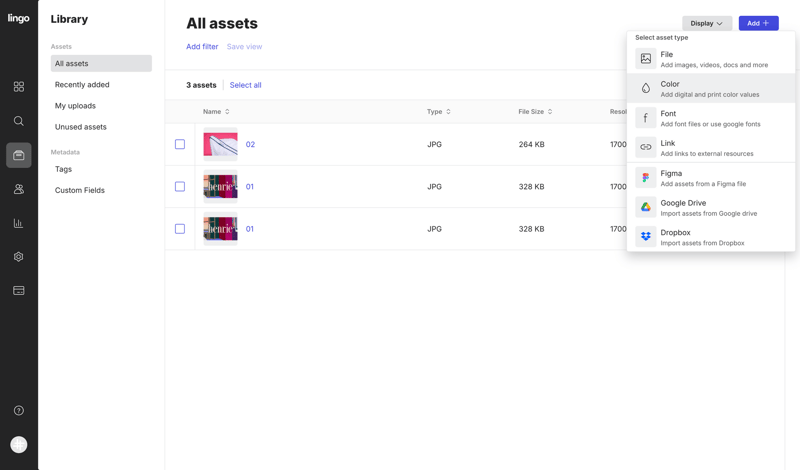The width and height of the screenshot is (800, 470).
Task: Choose Font asset type label
Action: coord(668,113)
